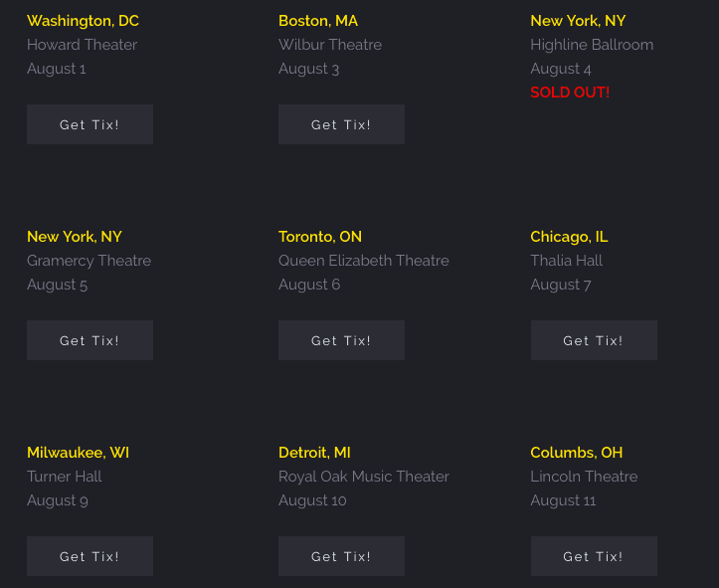Click the Milwaukee, WI heading
Viewport: 719px width, 588px height.
(78, 453)
